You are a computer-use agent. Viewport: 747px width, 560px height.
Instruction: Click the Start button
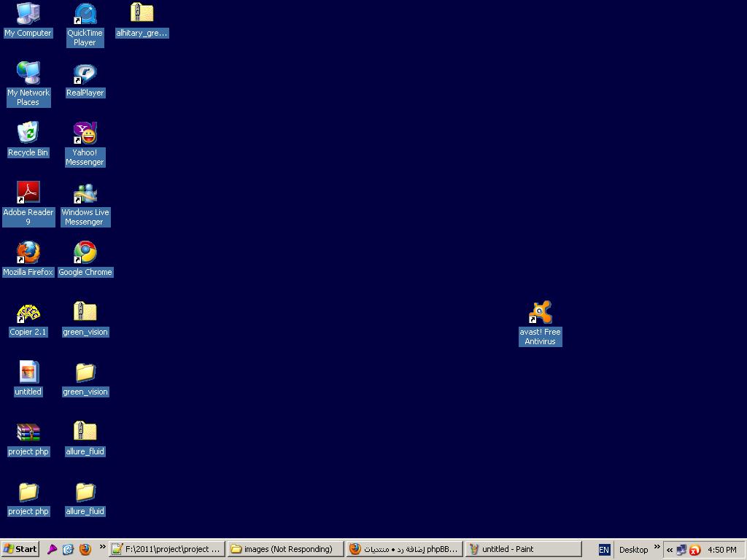pos(20,549)
